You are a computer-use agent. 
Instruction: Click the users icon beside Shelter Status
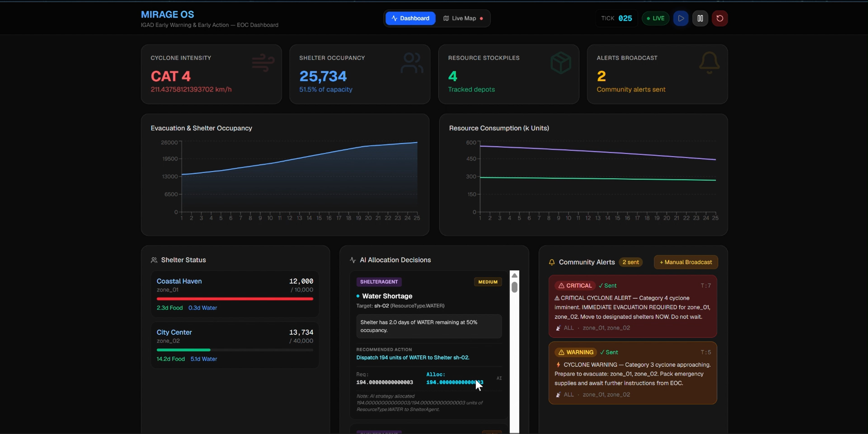[154, 260]
